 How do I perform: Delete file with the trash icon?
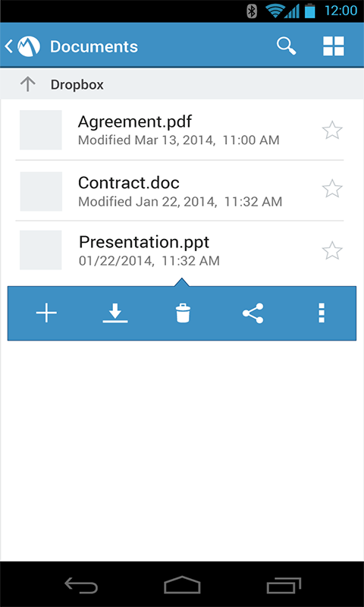pyautogui.click(x=183, y=313)
